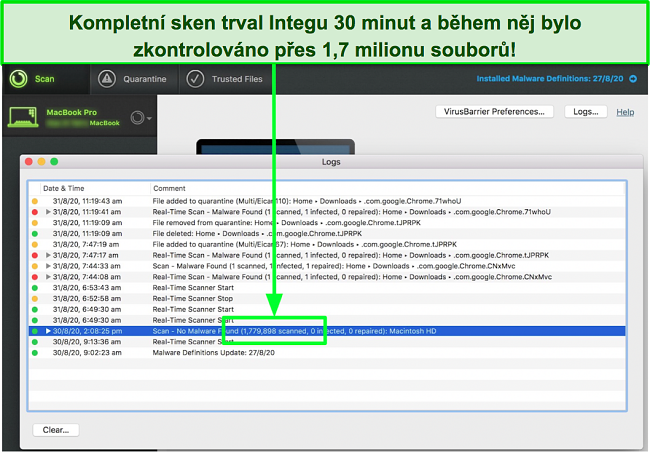Click the Installed Malware Definitions arrow icon
650x452 pixels.
click(x=633, y=78)
